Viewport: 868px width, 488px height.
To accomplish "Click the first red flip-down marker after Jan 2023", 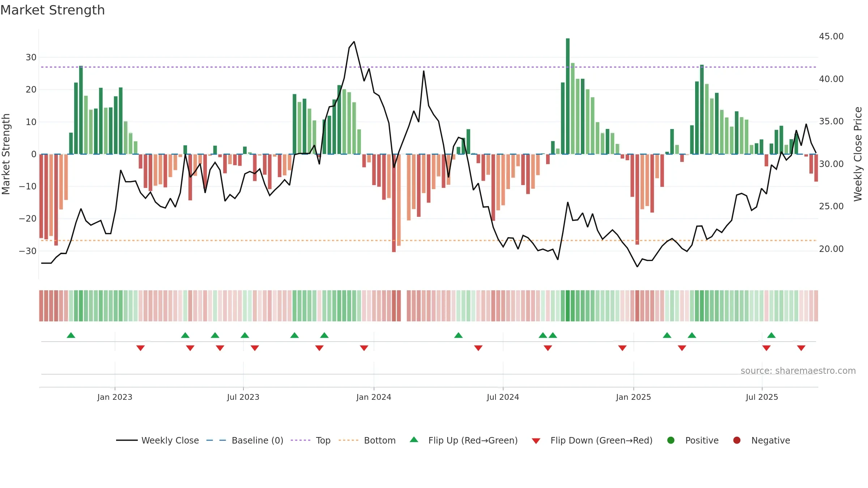I will point(141,348).
